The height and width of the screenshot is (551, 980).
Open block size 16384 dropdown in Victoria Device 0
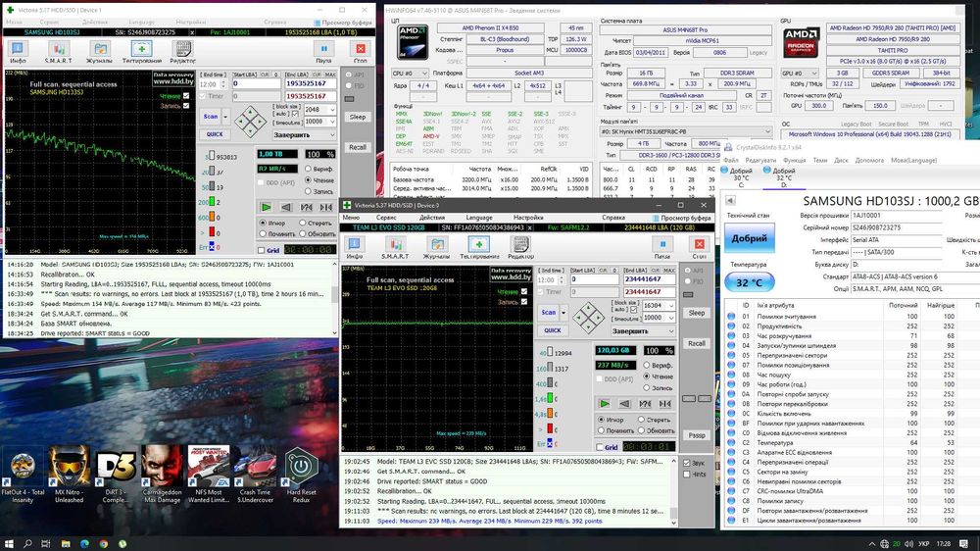click(x=672, y=306)
